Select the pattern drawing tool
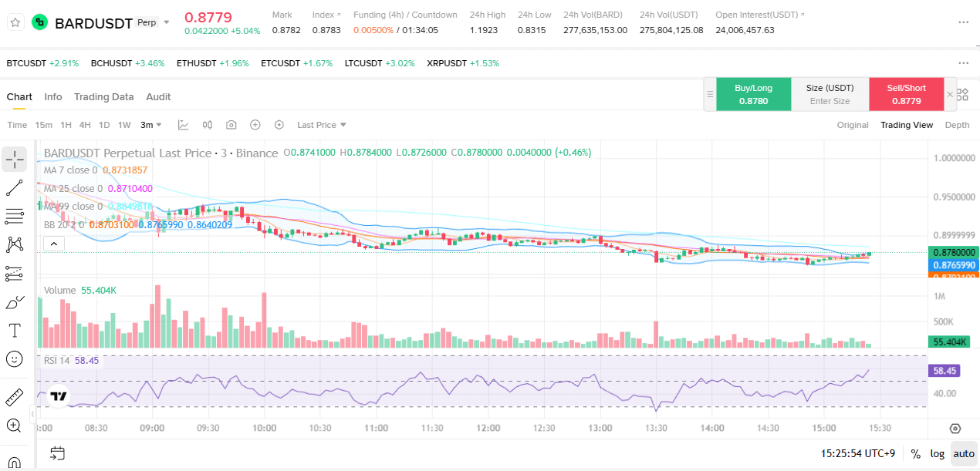This screenshot has width=980, height=471. coord(15,245)
